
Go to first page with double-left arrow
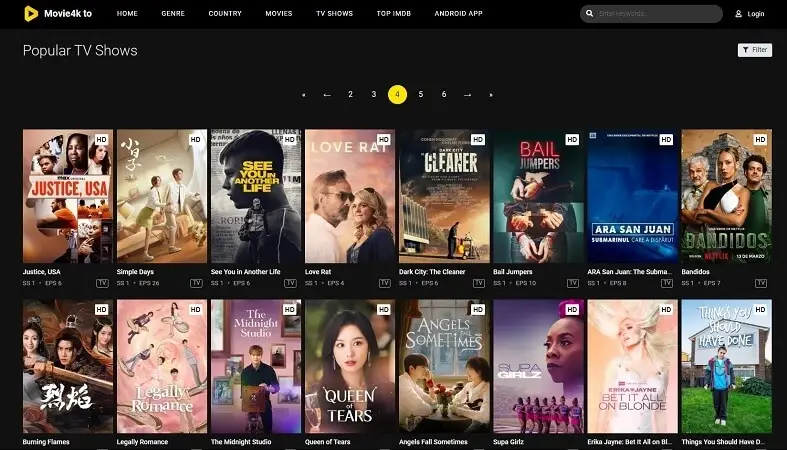click(x=304, y=95)
